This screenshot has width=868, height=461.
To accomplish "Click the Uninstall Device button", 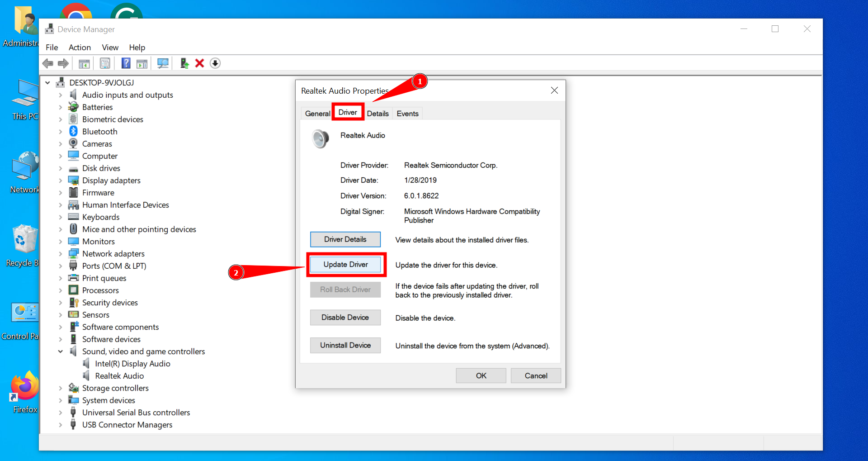I will coord(345,345).
